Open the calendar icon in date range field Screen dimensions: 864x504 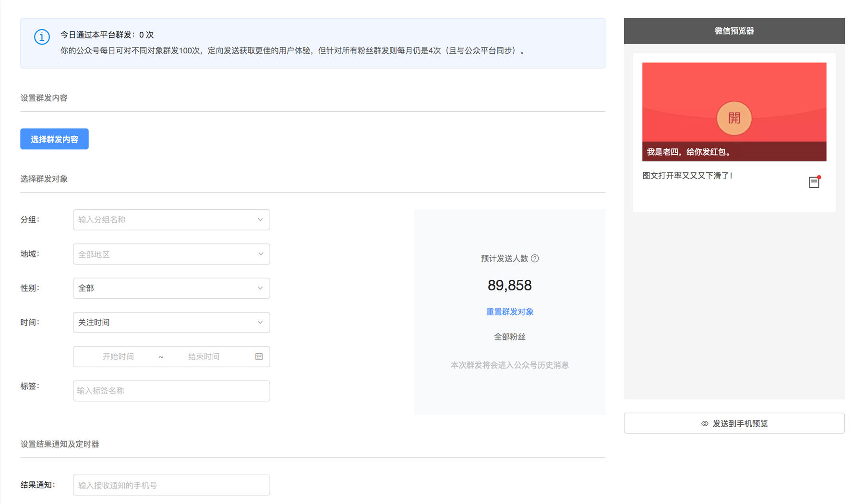[259, 357]
